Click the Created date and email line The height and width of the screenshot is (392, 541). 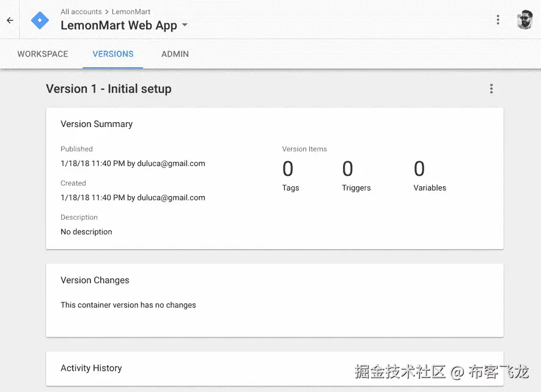coord(133,198)
